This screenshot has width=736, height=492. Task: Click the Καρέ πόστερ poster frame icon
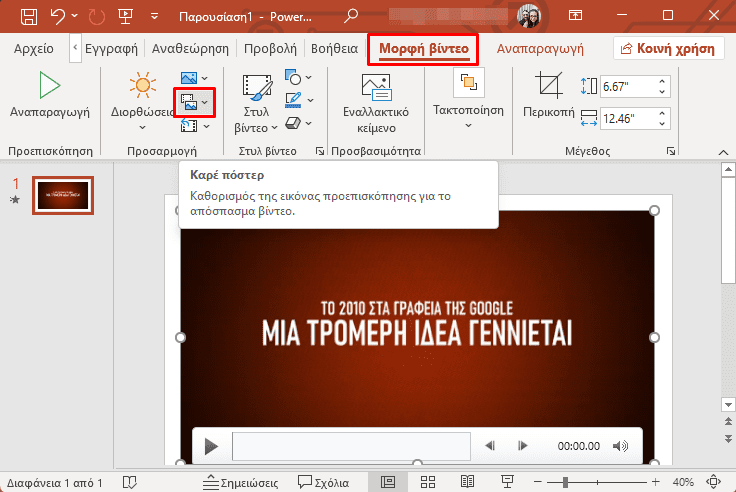[x=189, y=102]
